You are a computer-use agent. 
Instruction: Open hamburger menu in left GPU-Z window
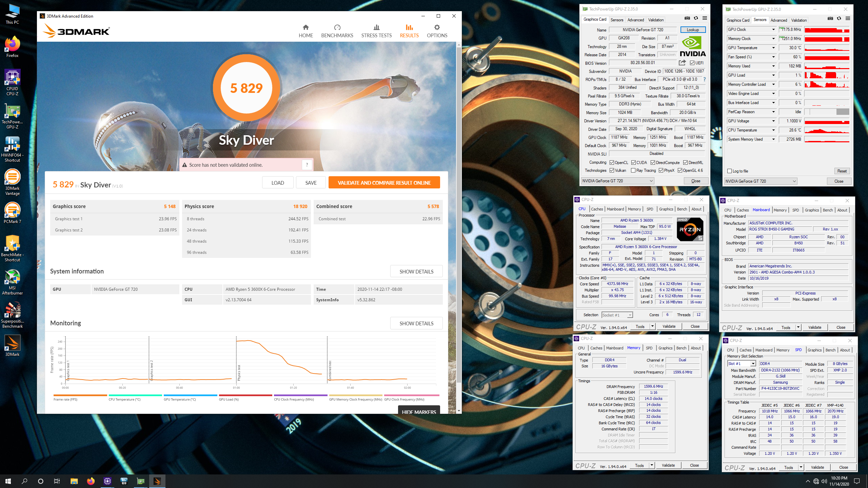click(705, 18)
